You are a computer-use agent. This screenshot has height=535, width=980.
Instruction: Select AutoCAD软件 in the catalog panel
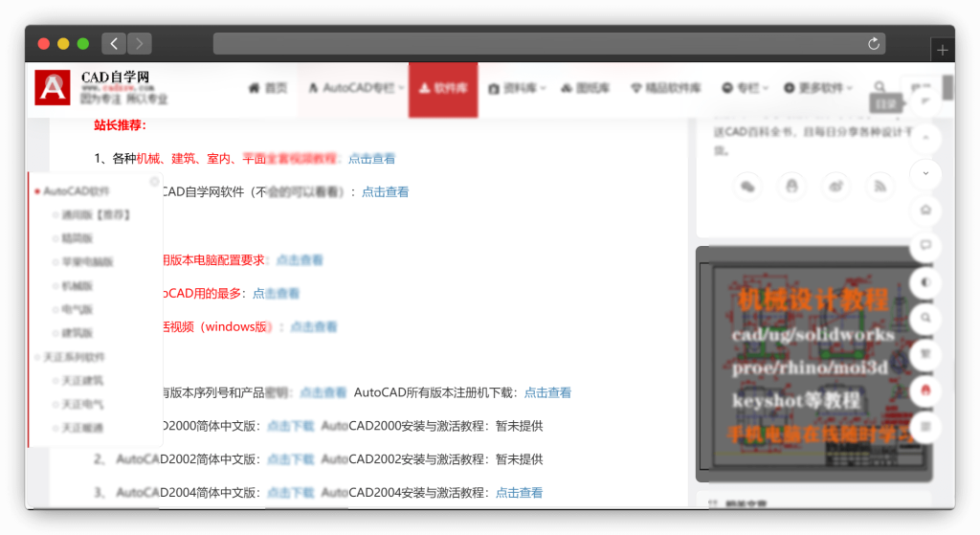pyautogui.click(x=77, y=190)
